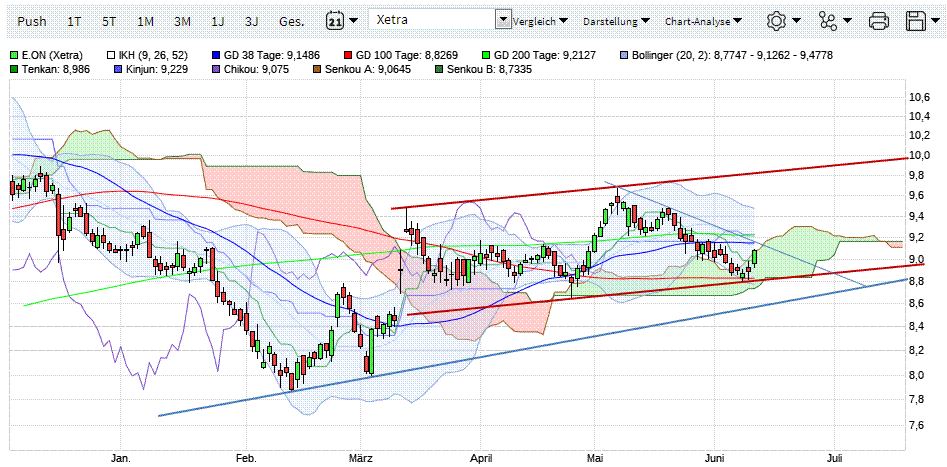Click the GD 38 Tage: 9,1486 label
Image resolution: width=947 pixels, height=467 pixels.
pos(272,56)
